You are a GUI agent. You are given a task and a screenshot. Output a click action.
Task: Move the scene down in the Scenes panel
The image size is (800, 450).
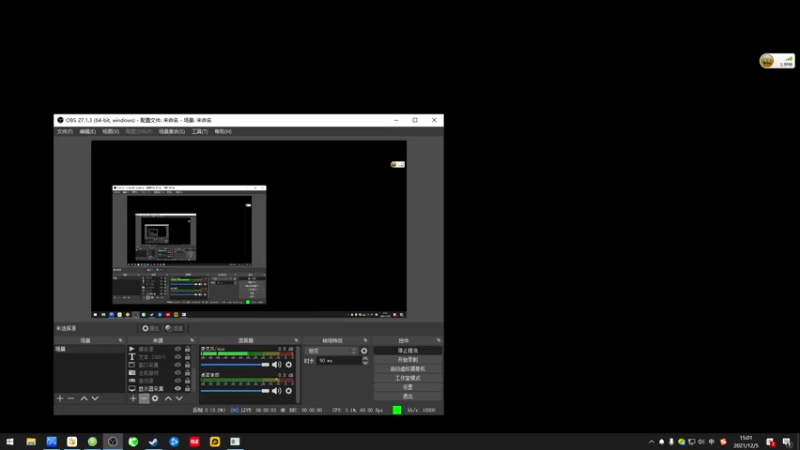(95, 398)
